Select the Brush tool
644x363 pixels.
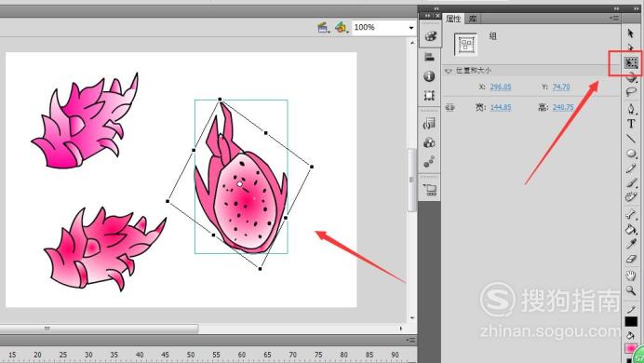tap(631, 183)
